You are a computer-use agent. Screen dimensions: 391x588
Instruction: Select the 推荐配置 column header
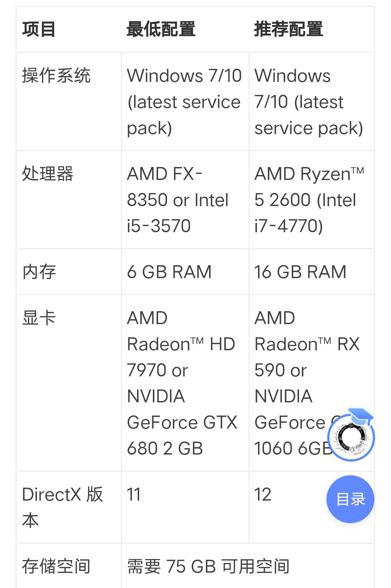click(x=288, y=29)
